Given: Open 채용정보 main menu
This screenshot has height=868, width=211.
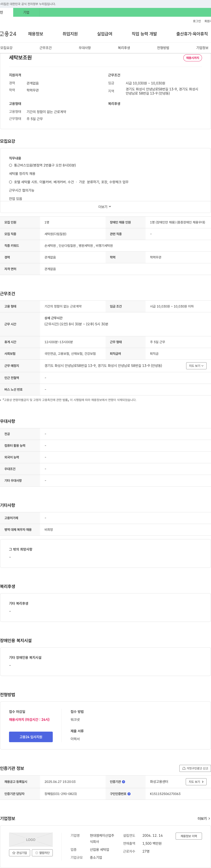Looking at the screenshot, I should (x=35, y=34).
